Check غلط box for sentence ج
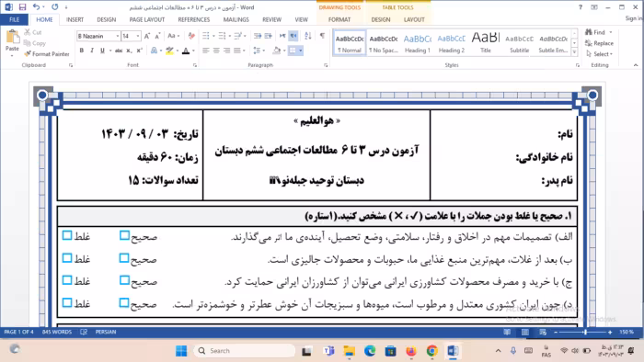The image size is (644, 362). (67, 280)
